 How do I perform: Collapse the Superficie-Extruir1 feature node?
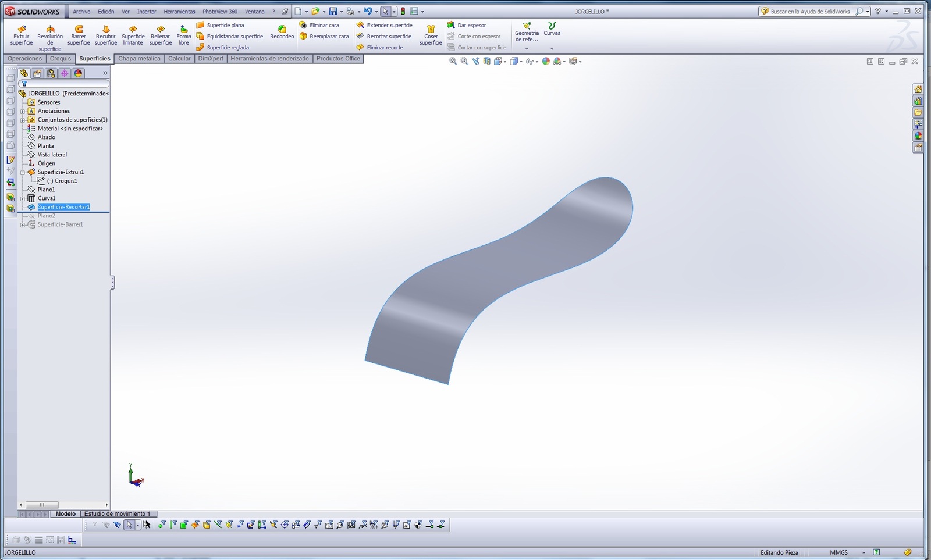click(x=23, y=172)
